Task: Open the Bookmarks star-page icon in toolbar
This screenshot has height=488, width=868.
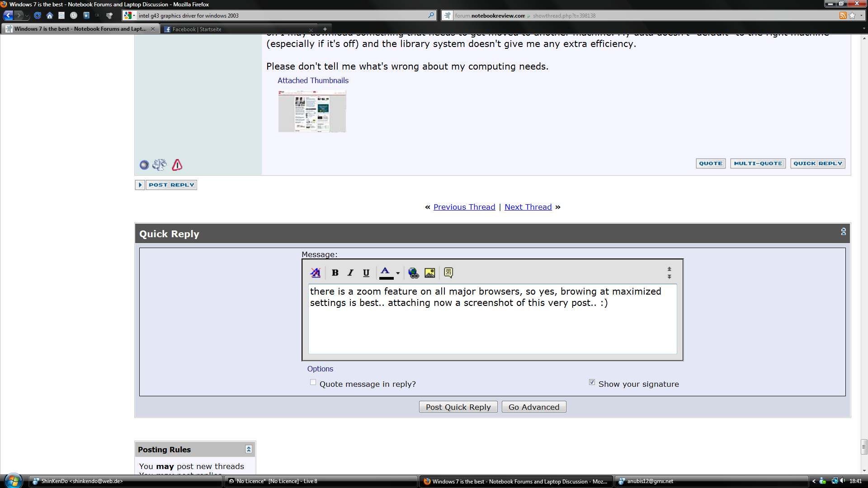Action: point(86,15)
